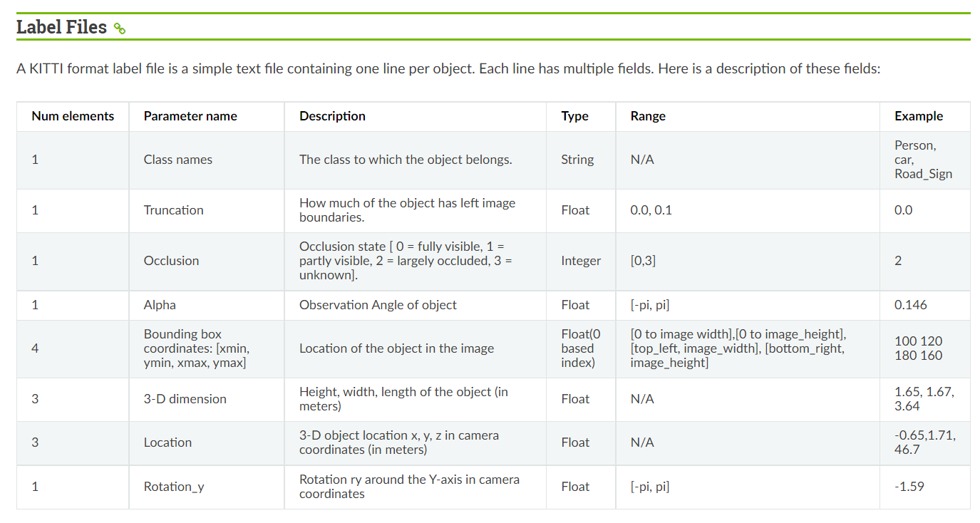The height and width of the screenshot is (523, 980).
Task: Click the Location parameter cell
Action: point(167,442)
